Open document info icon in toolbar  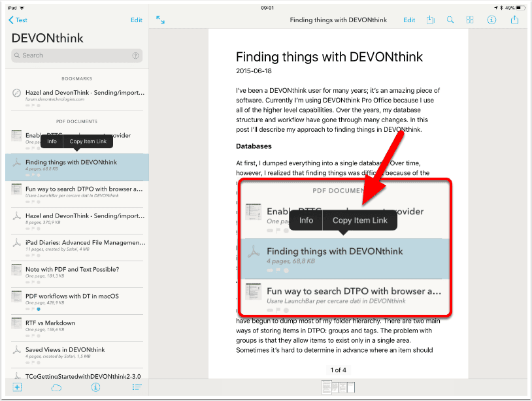[x=491, y=20]
